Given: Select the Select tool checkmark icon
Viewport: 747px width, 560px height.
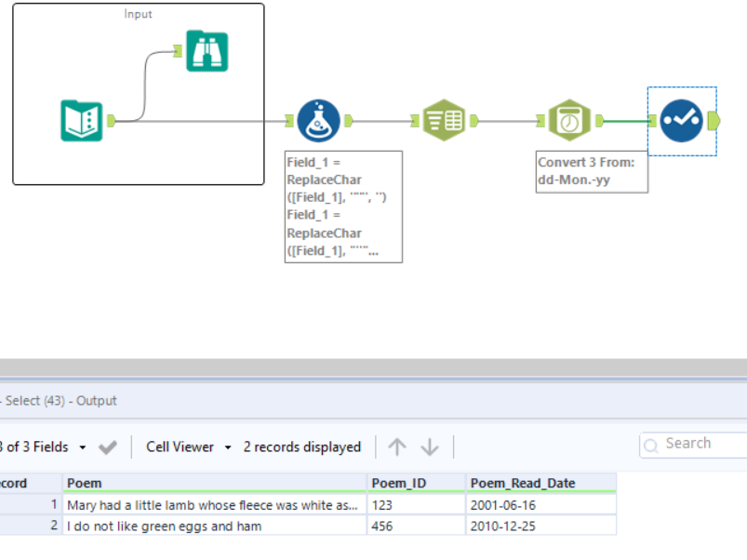Looking at the screenshot, I should point(681,121).
